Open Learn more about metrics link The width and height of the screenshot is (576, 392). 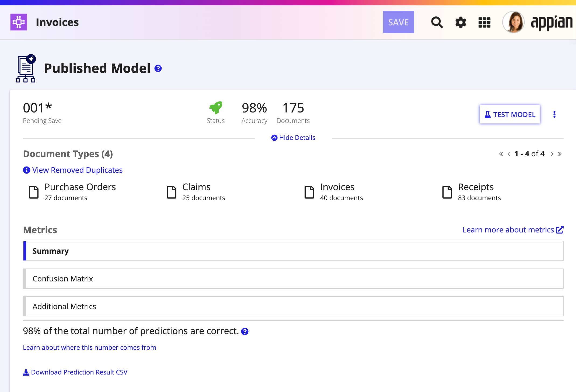pos(513,230)
